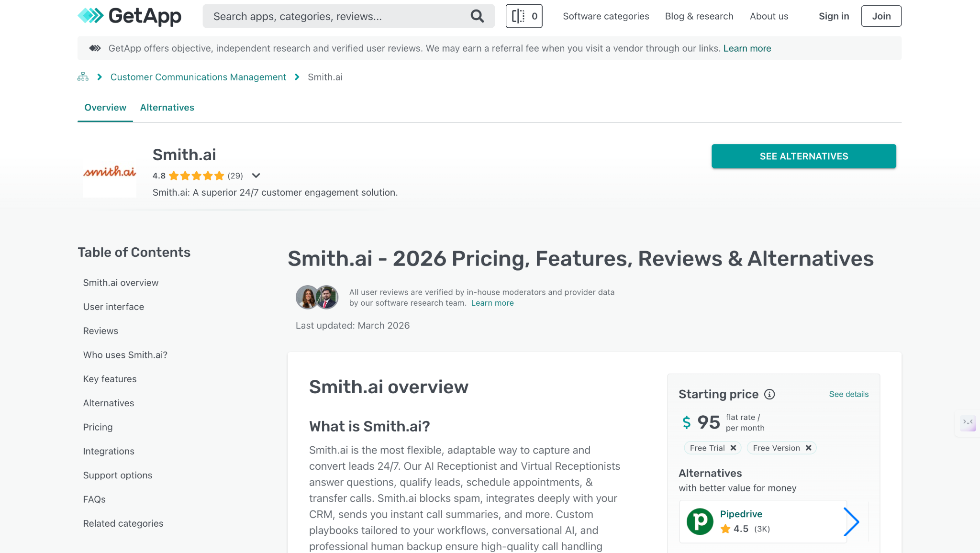This screenshot has height=553, width=980.
Task: Click SEE ALTERNATIVES button
Action: tap(804, 156)
